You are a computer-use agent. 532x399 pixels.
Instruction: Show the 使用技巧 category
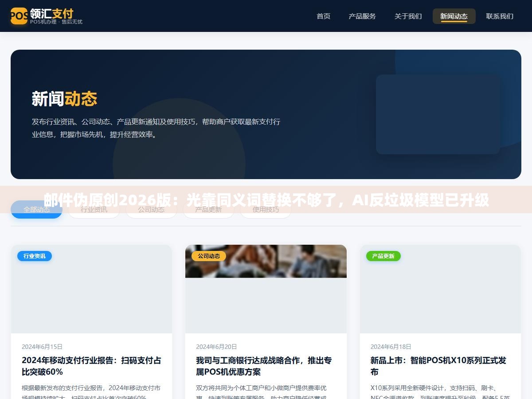266,209
